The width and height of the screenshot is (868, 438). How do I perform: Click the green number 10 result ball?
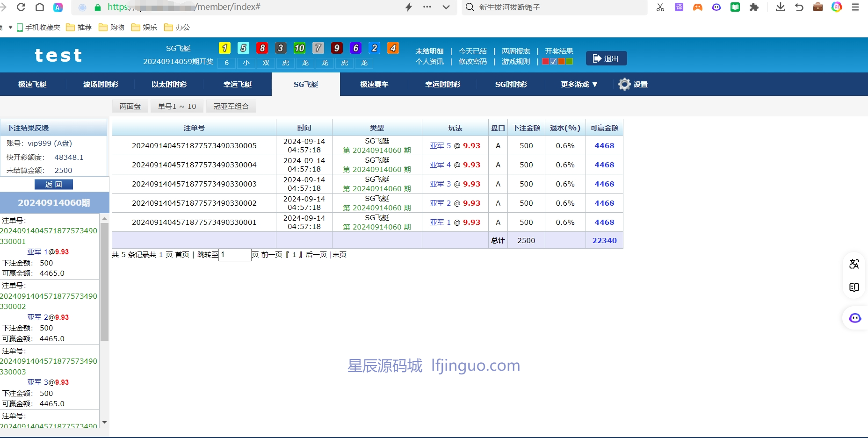[x=299, y=48]
